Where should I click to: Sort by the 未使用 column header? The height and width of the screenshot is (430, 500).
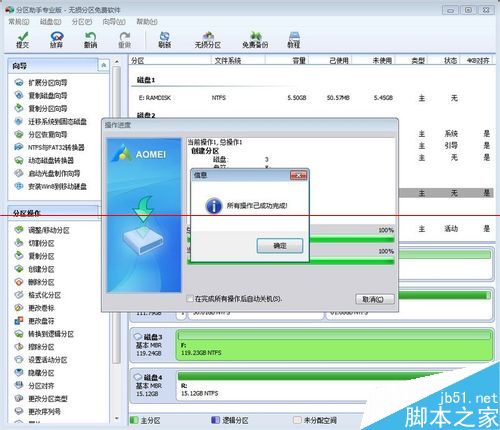373,61
